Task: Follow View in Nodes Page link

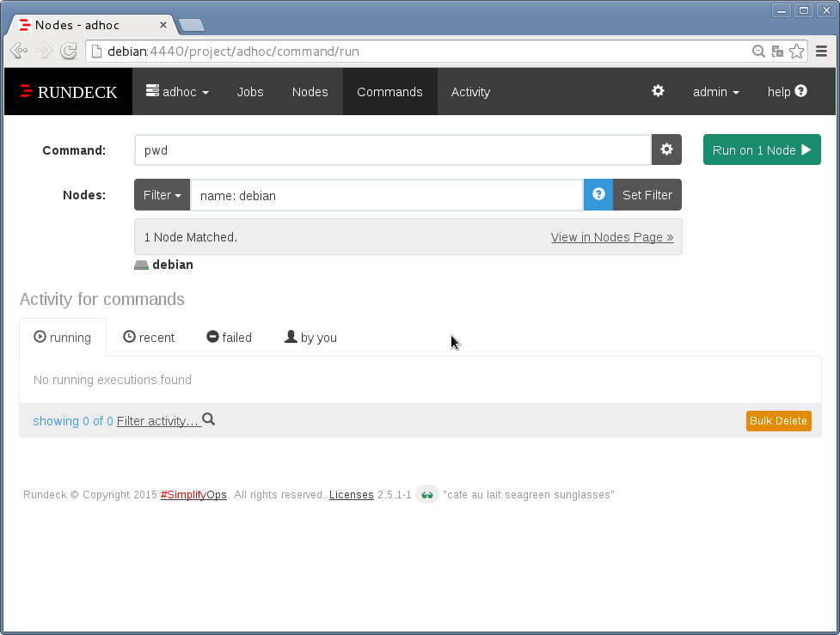Action: click(x=612, y=237)
